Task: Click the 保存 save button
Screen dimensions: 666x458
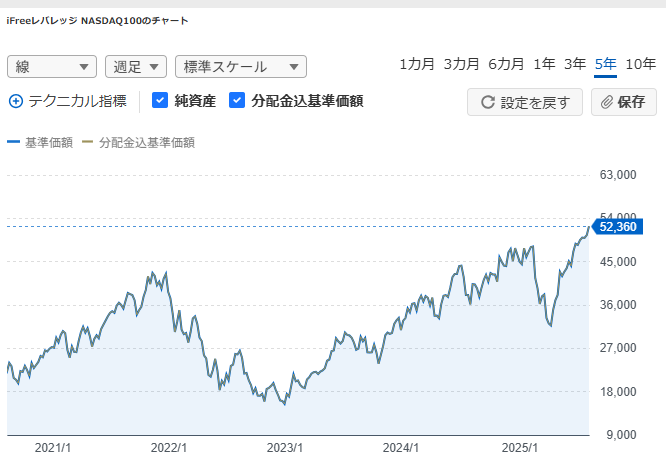Action: (624, 102)
